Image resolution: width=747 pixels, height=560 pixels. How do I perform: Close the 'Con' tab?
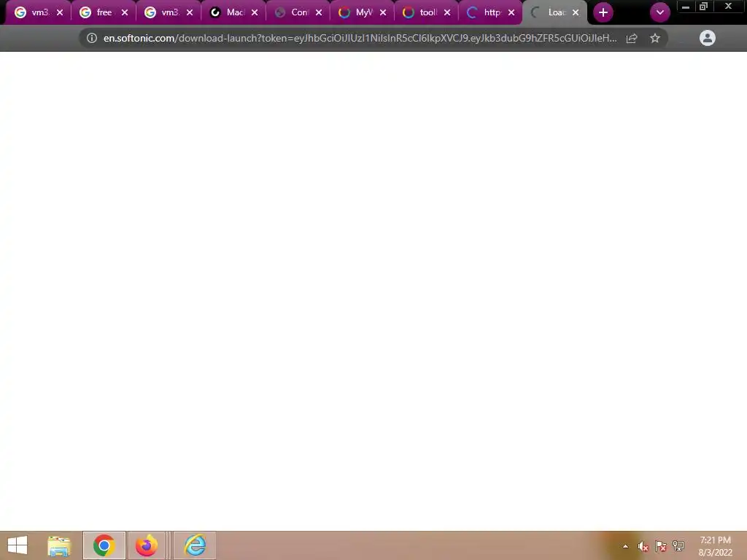319,12
